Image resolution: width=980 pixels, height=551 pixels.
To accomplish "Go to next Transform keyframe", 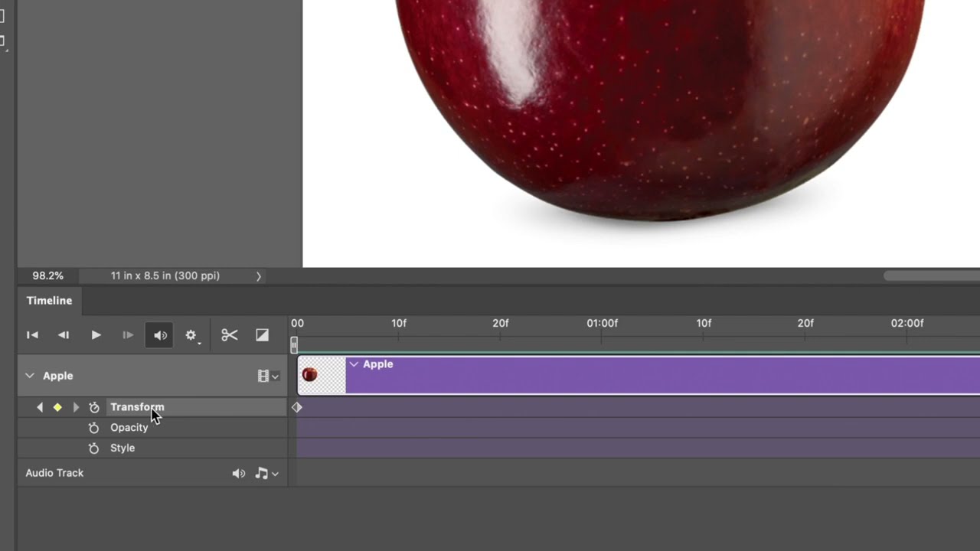I will coord(76,407).
